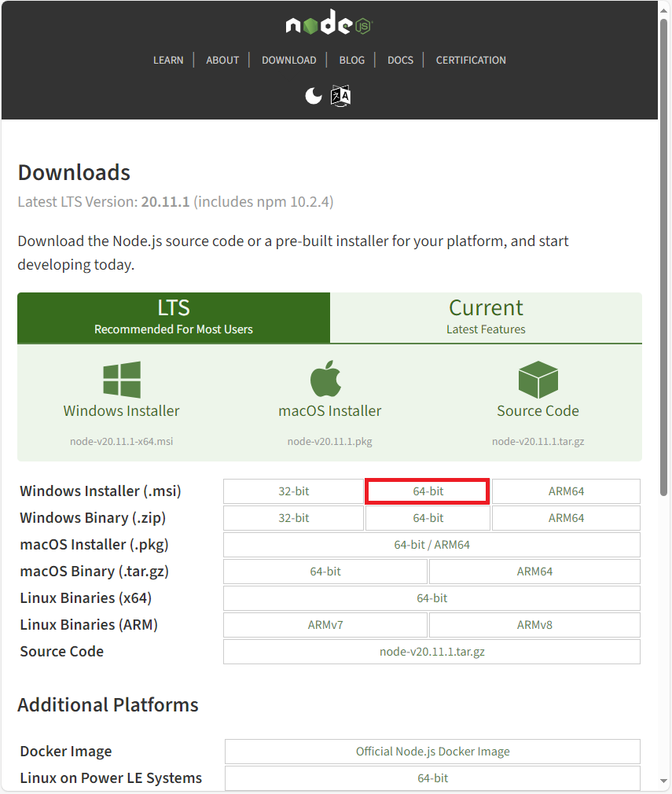Download macOS Binary .tar.gz ARM64
Viewport: 672px width, 794px height.
click(534, 572)
